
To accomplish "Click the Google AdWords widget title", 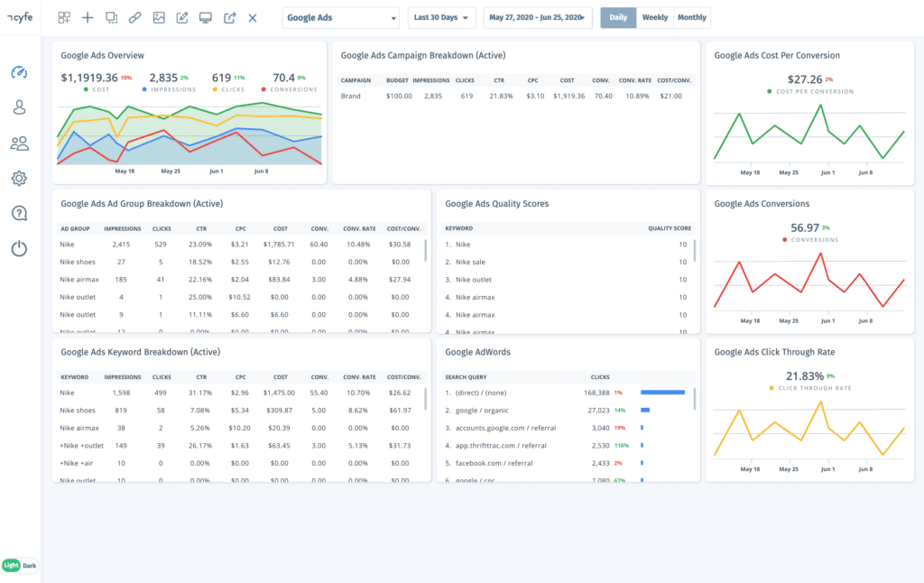I will pos(477,352).
